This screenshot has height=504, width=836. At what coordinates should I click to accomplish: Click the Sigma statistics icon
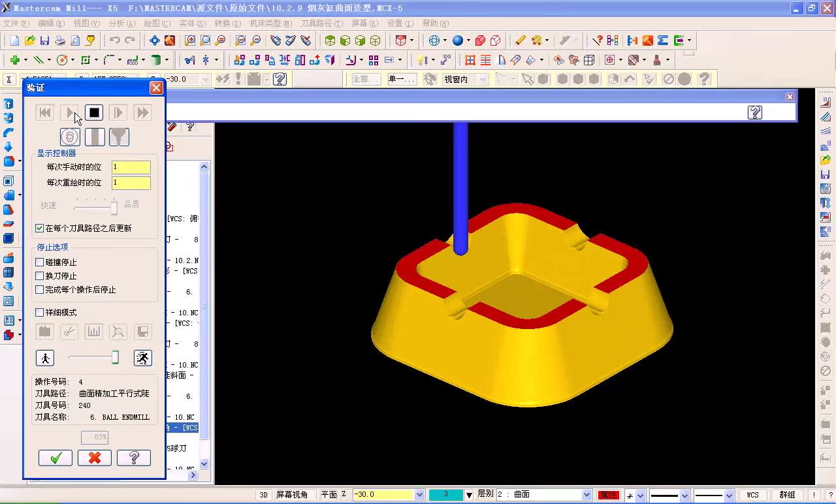click(x=663, y=40)
